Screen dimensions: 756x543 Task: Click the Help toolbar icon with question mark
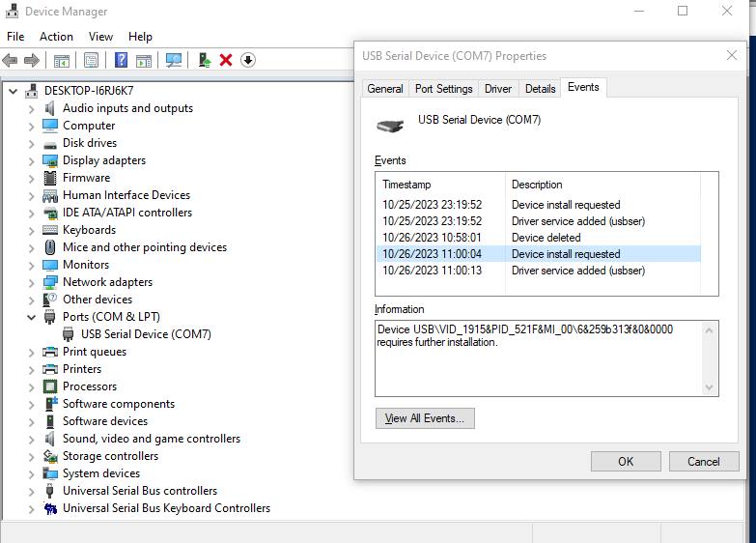pos(121,60)
